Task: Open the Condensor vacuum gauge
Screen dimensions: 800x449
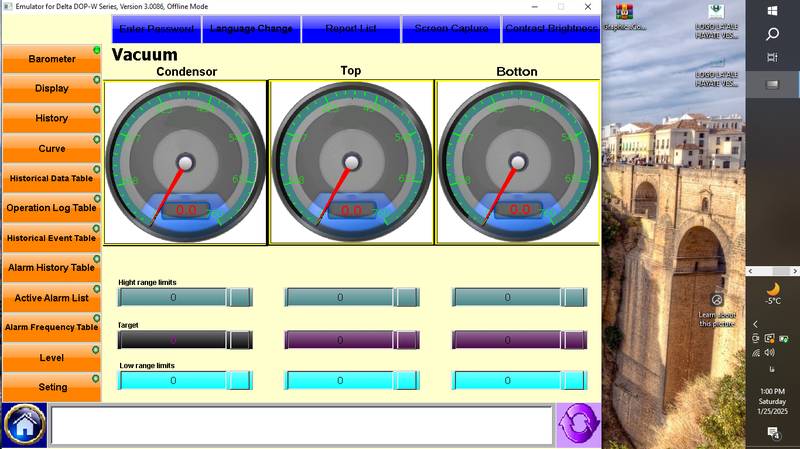Action: (x=185, y=162)
